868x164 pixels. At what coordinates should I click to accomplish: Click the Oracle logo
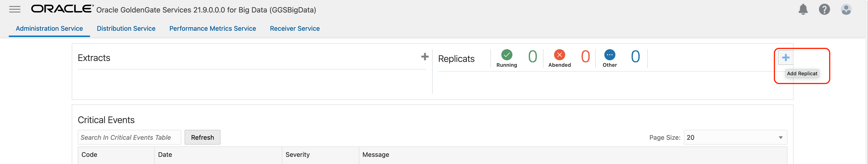point(62,9)
